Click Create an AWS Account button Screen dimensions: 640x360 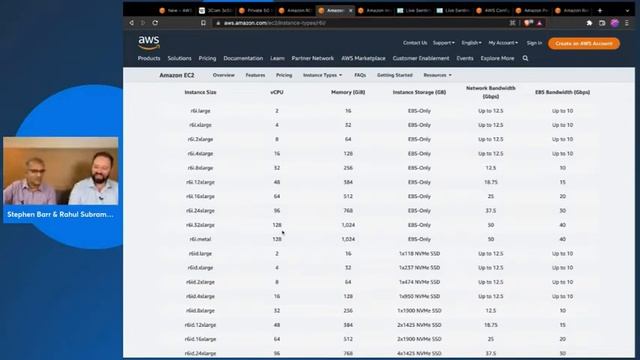click(584, 43)
